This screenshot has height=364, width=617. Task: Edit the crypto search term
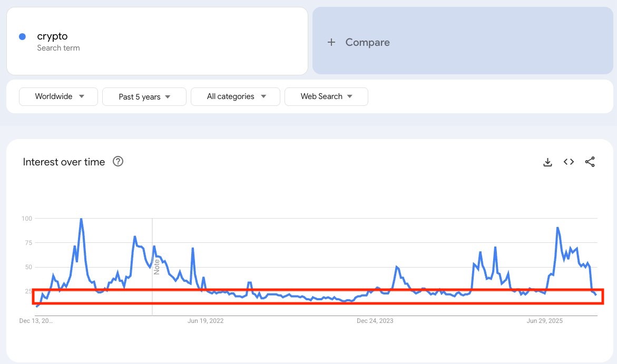tap(157, 41)
